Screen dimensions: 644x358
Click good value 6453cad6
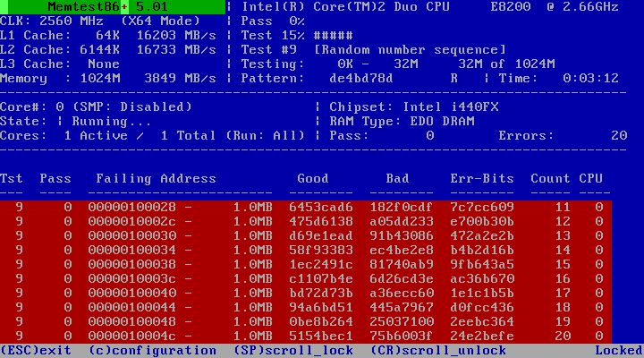click(321, 208)
